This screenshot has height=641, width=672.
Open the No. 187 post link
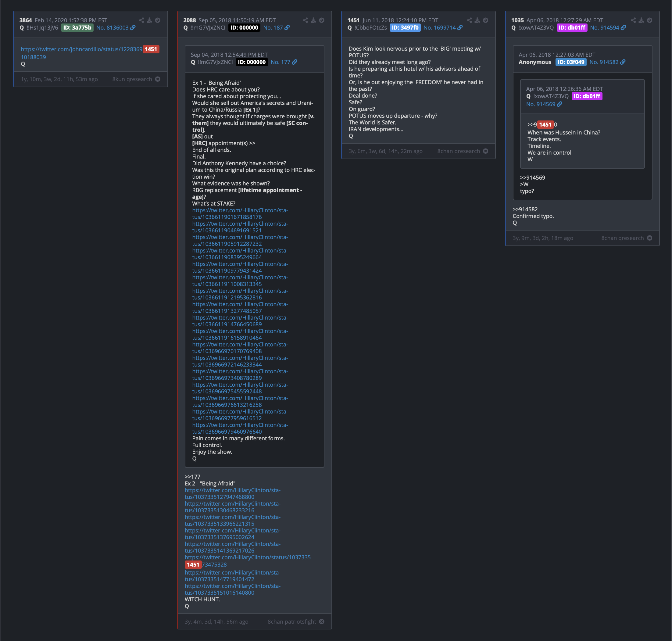point(273,28)
